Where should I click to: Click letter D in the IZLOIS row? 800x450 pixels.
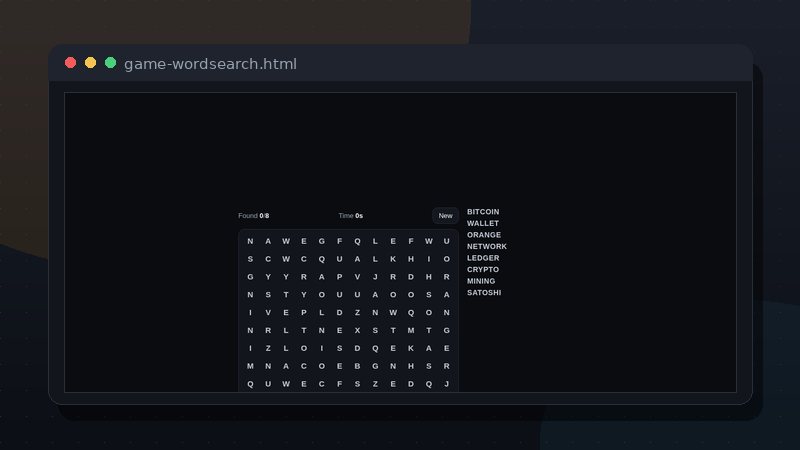click(357, 348)
